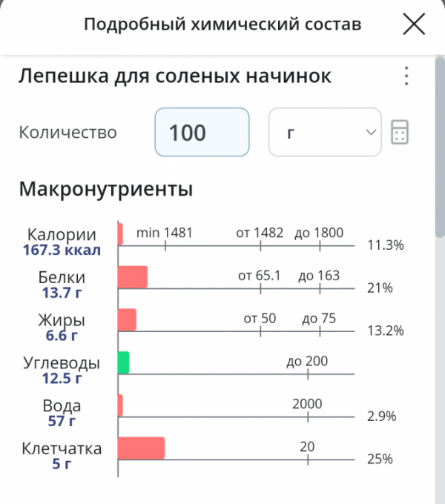Expand the unit dropdown showing г
Viewport: 445px width, 504px height.
coord(325,132)
